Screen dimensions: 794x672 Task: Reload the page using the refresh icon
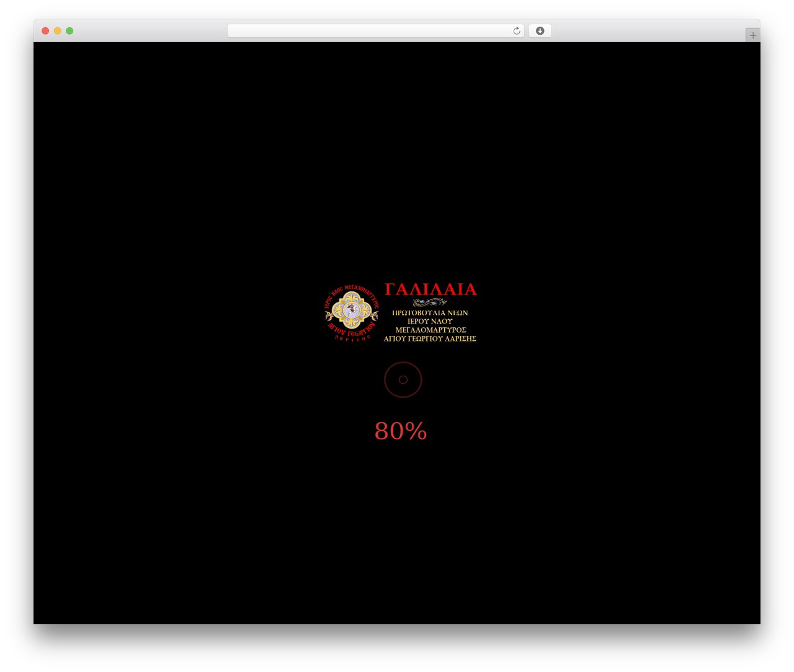pyautogui.click(x=516, y=31)
